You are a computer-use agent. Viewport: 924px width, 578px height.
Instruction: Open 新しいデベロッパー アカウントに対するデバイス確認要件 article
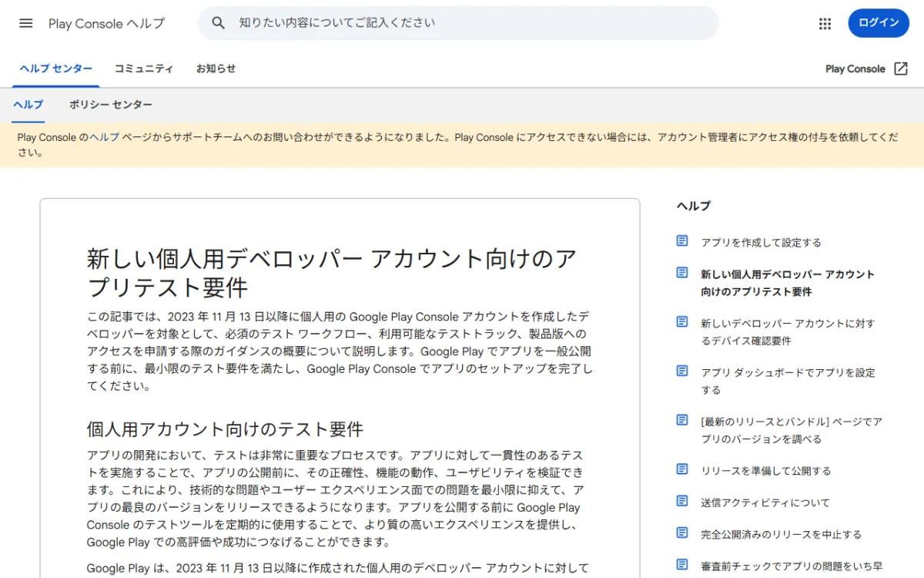point(788,332)
